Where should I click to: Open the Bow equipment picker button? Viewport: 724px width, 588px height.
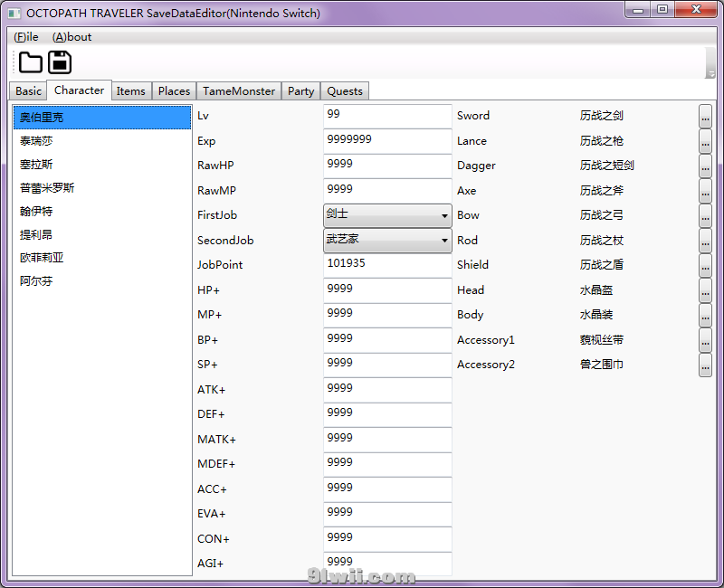[x=705, y=215]
